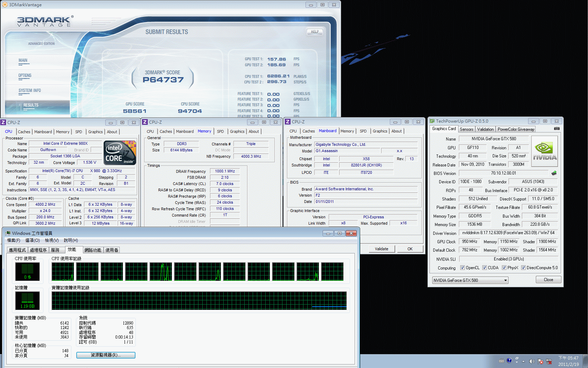588x368 pixels.
Task: Switch to the 使用者 tab in Task Manager
Action: coord(112,250)
